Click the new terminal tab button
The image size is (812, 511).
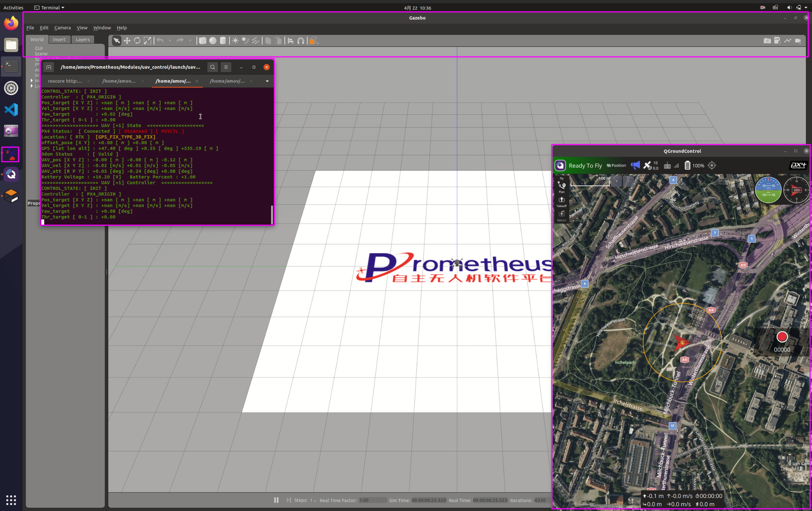pos(49,67)
